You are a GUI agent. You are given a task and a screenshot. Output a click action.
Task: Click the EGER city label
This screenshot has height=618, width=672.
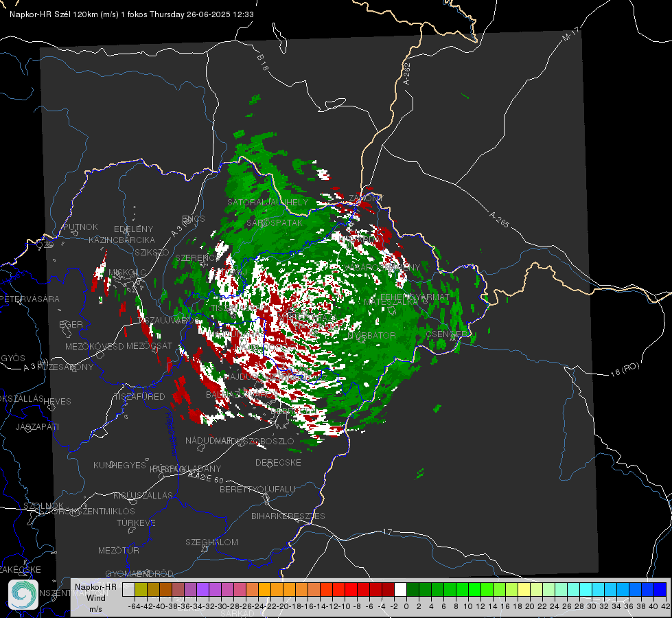pyautogui.click(x=71, y=324)
